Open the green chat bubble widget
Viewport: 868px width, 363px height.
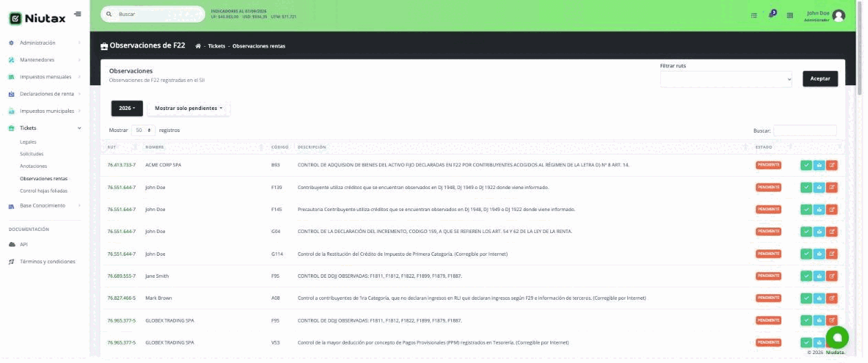[x=837, y=338]
